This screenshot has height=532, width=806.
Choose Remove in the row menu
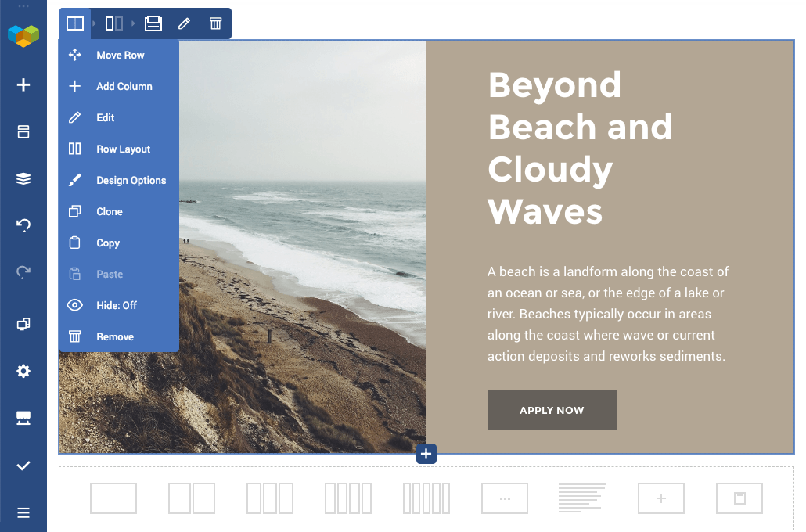[x=119, y=336]
